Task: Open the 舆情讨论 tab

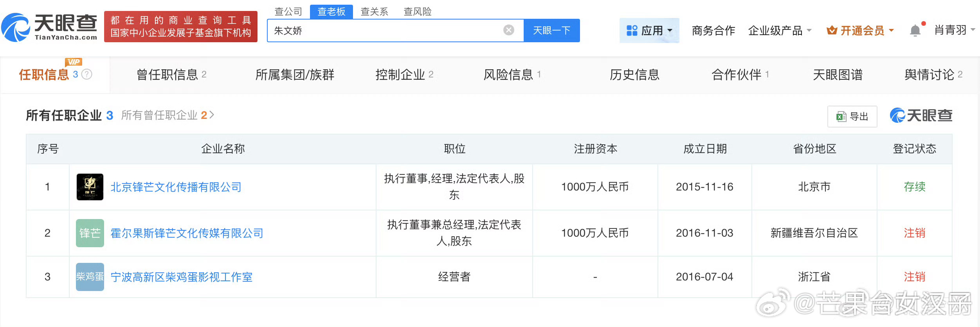Action: pyautogui.click(x=933, y=75)
